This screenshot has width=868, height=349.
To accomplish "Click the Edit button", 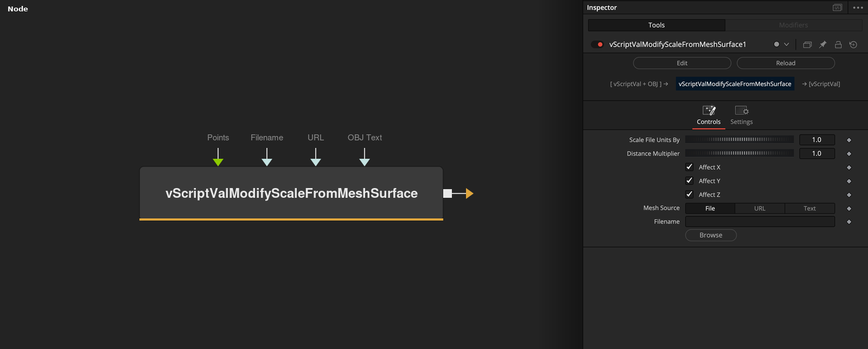I will point(682,63).
